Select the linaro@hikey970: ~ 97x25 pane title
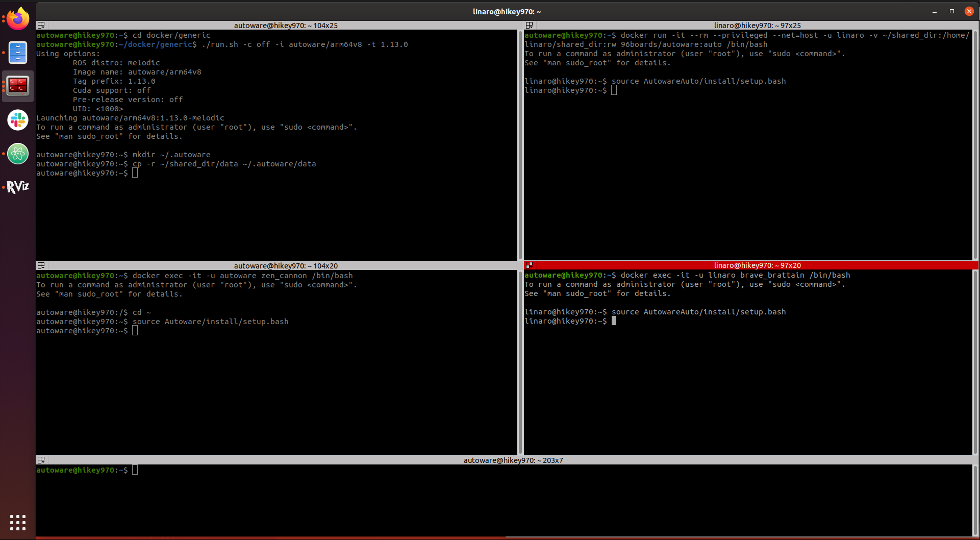980x540 pixels. click(757, 26)
